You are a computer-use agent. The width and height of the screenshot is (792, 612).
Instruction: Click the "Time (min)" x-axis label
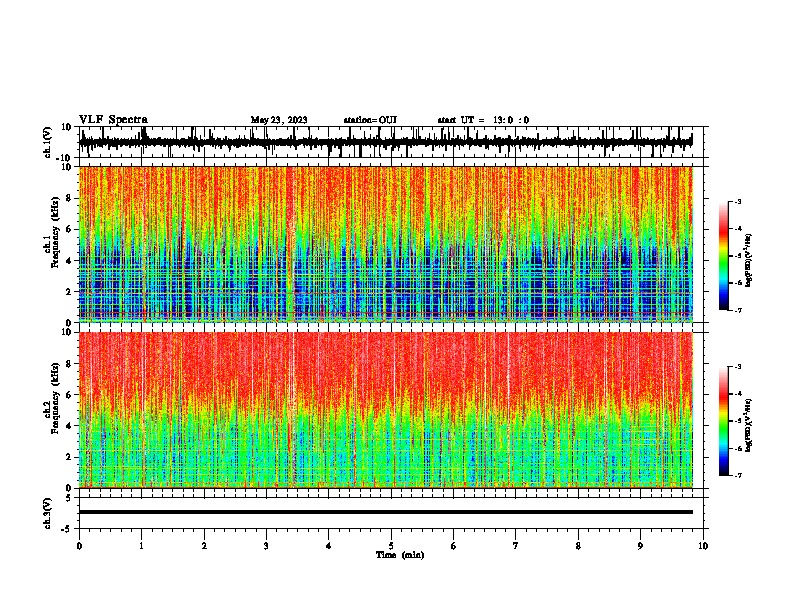pos(400,555)
